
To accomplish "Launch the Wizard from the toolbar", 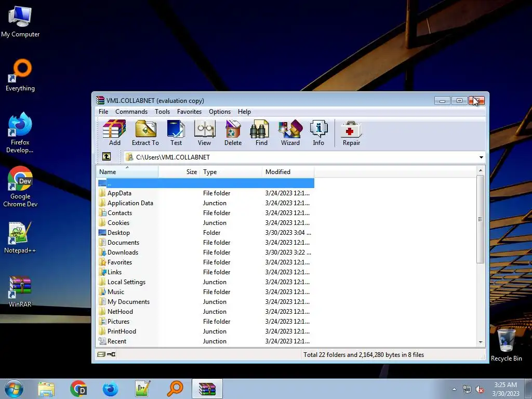I will click(290, 132).
